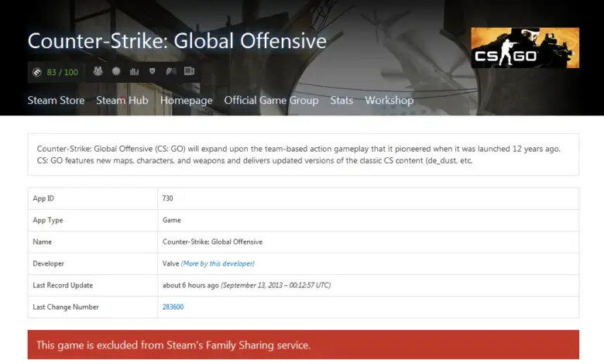Viewport: 604px width, 364px height.
Task: Click the Developer label cell
Action: point(92,263)
